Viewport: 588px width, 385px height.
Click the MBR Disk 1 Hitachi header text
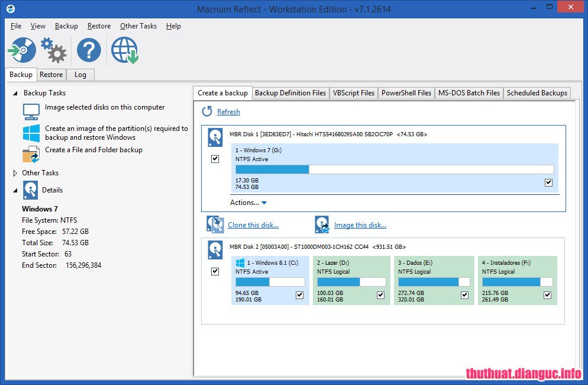click(328, 134)
